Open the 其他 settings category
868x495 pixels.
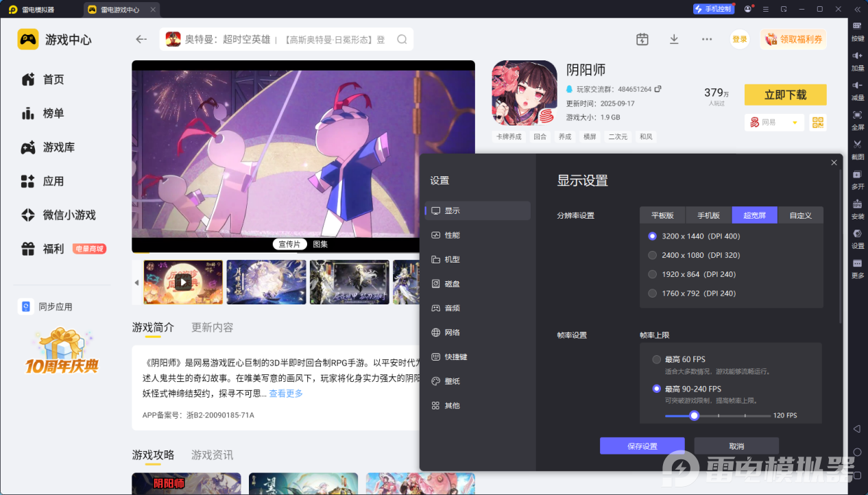[x=478, y=405]
